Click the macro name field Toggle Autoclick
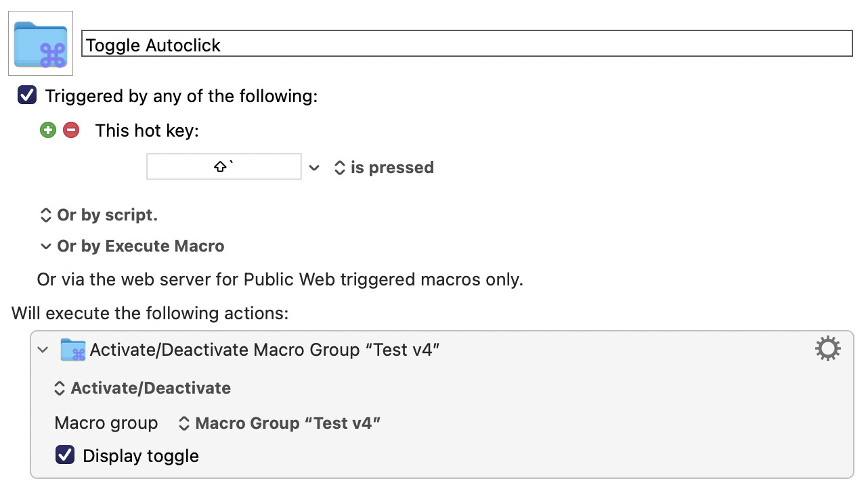868x487 pixels. coord(466,45)
